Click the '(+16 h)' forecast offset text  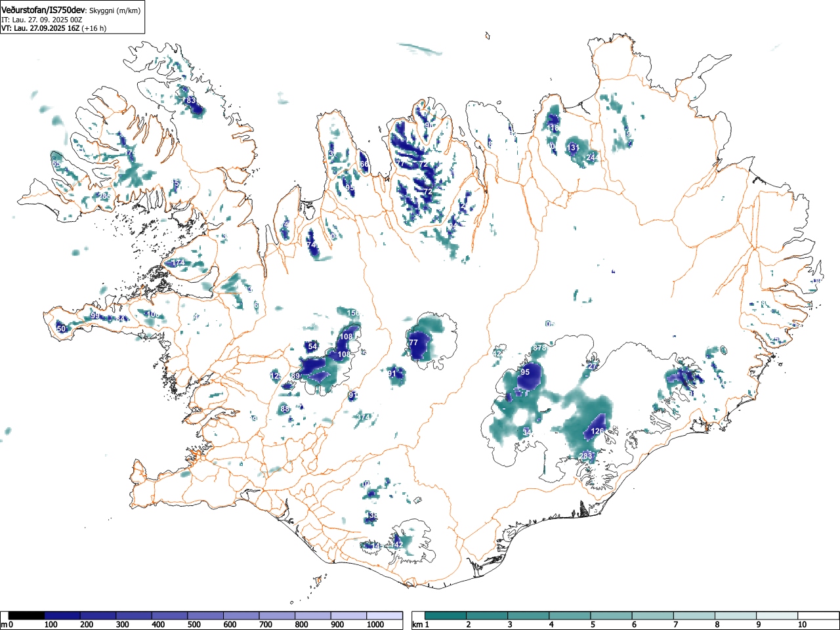point(94,28)
